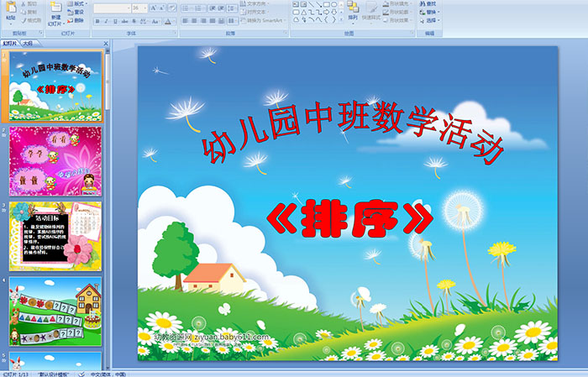
Task: Toggle text Shadow (S) formatting
Action: [x=134, y=21]
